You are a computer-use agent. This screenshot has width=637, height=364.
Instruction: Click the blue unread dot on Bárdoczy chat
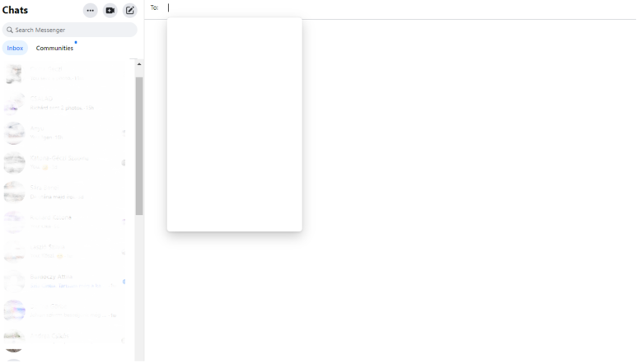tap(124, 282)
